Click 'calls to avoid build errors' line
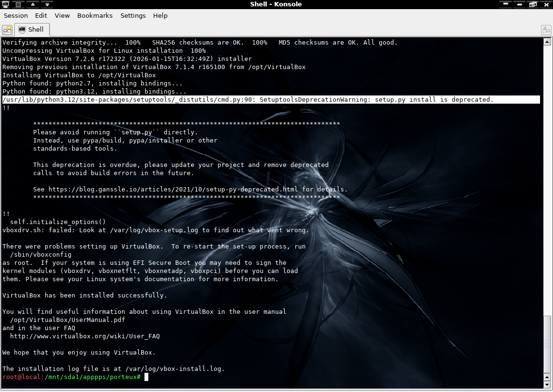553x392 pixels. coord(113,173)
